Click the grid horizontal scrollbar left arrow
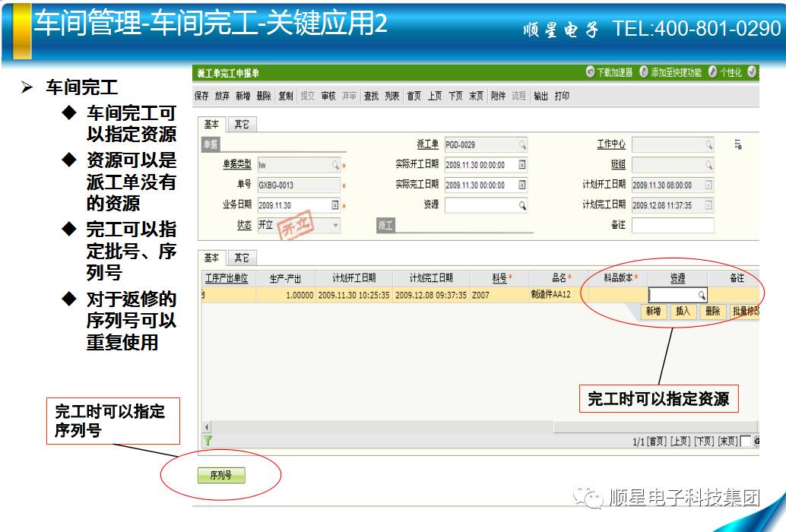 click(207, 427)
